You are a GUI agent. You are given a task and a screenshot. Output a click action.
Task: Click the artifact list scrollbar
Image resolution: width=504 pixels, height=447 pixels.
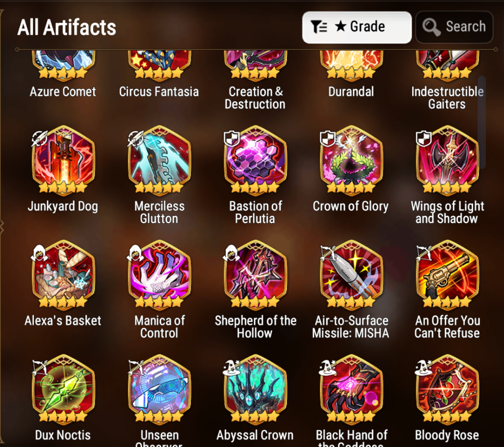coord(481,122)
